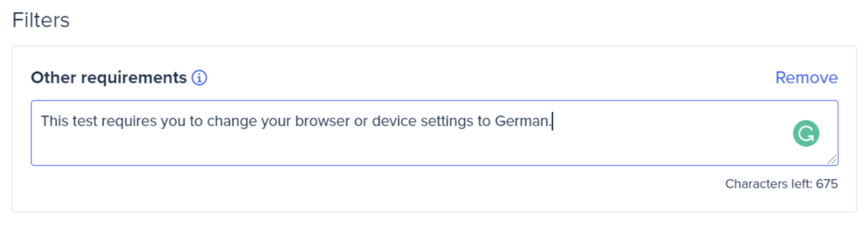Screen dimensions: 868x225
Task: Click the Characters left counter
Action: [x=781, y=184]
